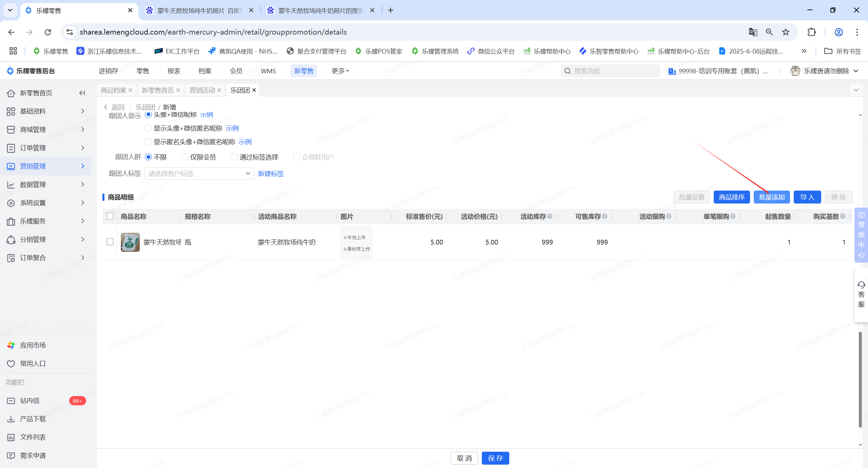Image resolution: width=868 pixels, height=468 pixels.
Task: Expand 基础资料 submenu chevron
Action: pyautogui.click(x=83, y=111)
